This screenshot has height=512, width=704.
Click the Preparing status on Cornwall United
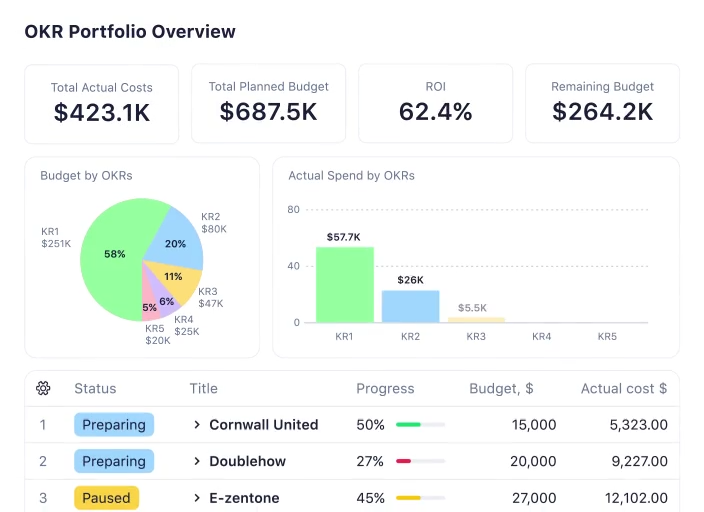click(114, 425)
